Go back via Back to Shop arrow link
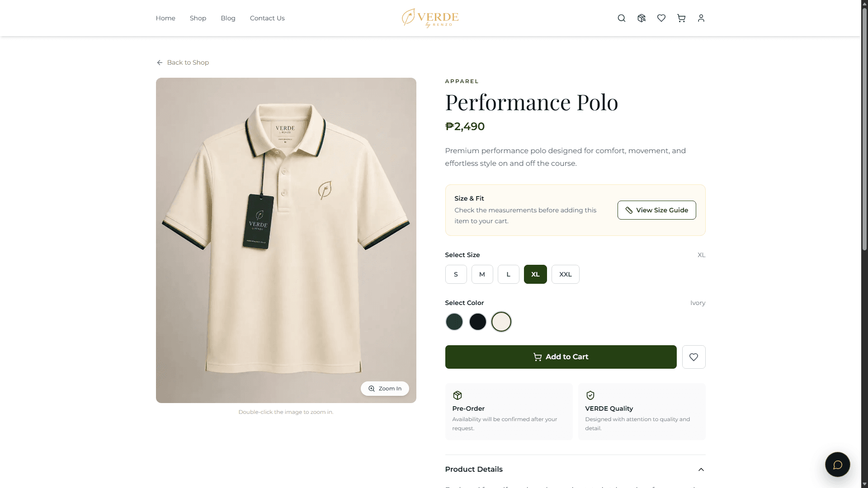 tap(183, 62)
